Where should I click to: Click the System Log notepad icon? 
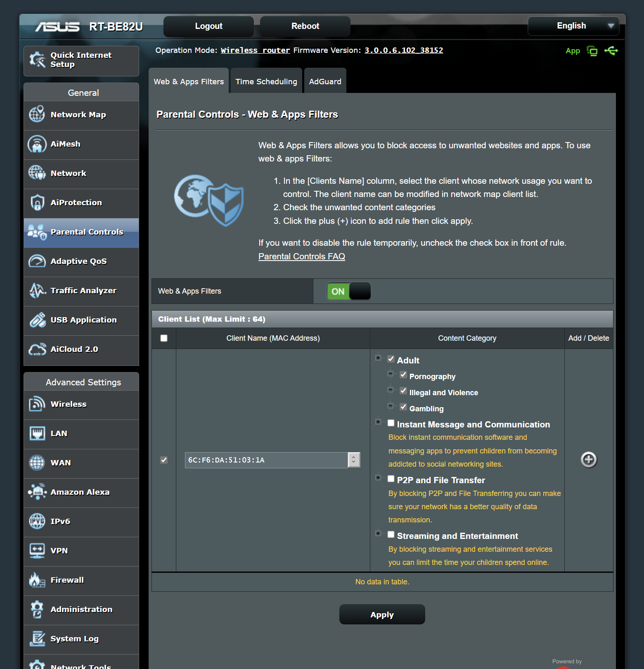(37, 638)
